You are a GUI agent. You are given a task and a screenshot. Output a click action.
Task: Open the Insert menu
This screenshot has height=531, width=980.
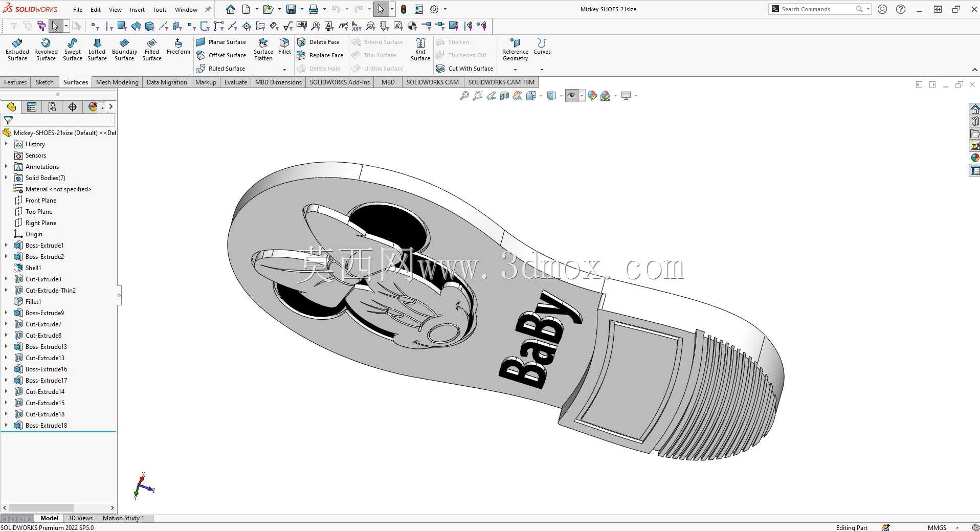137,10
